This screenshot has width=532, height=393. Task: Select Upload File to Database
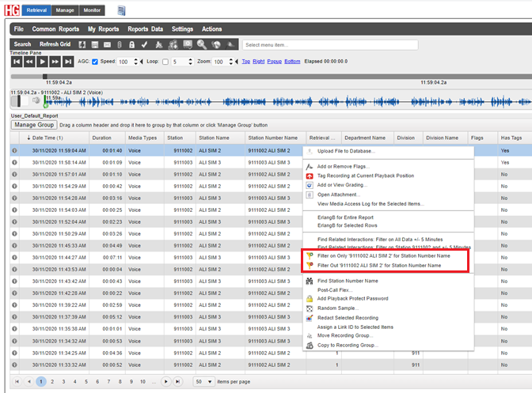point(346,151)
